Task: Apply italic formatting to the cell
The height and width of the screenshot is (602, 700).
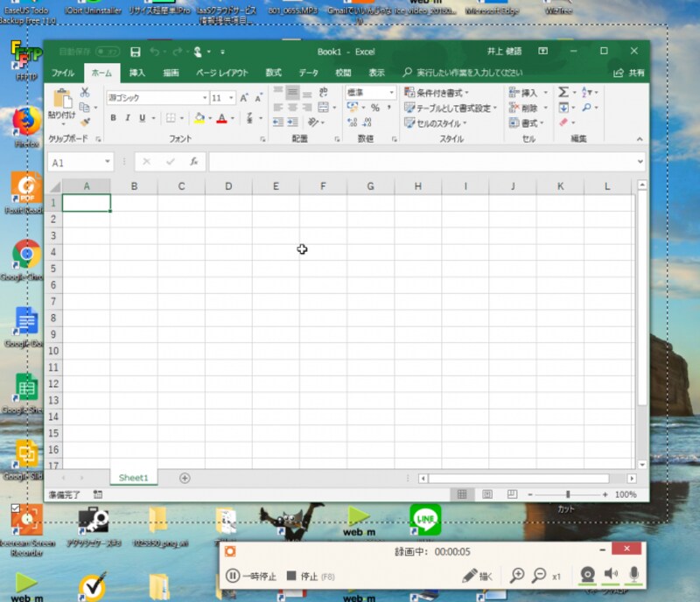Action: [x=127, y=118]
